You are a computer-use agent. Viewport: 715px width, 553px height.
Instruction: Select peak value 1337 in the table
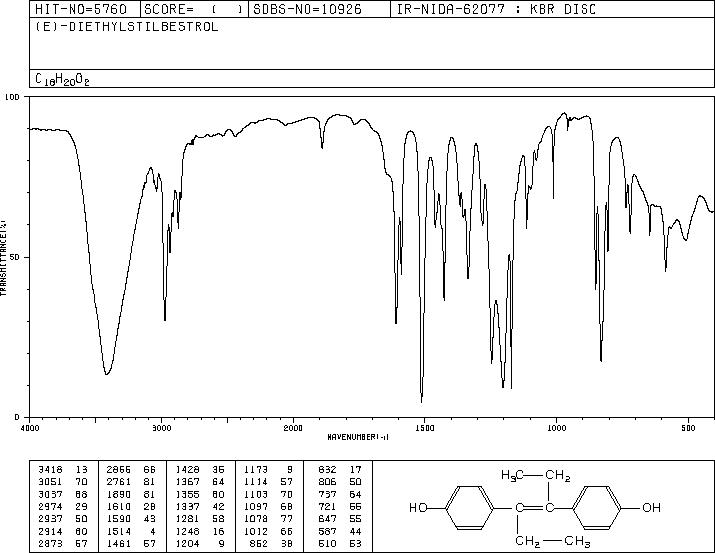click(187, 506)
